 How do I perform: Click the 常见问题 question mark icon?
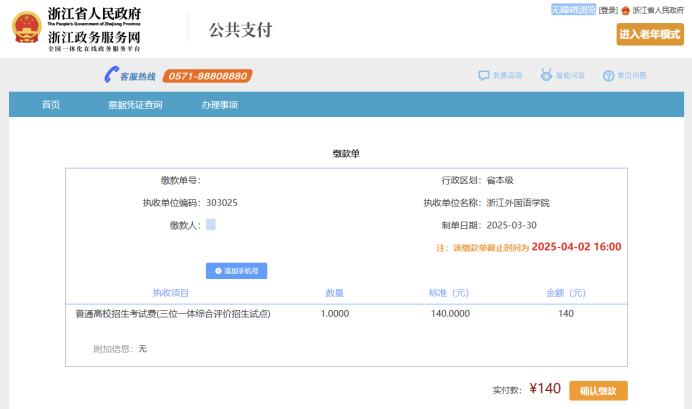click(x=608, y=75)
